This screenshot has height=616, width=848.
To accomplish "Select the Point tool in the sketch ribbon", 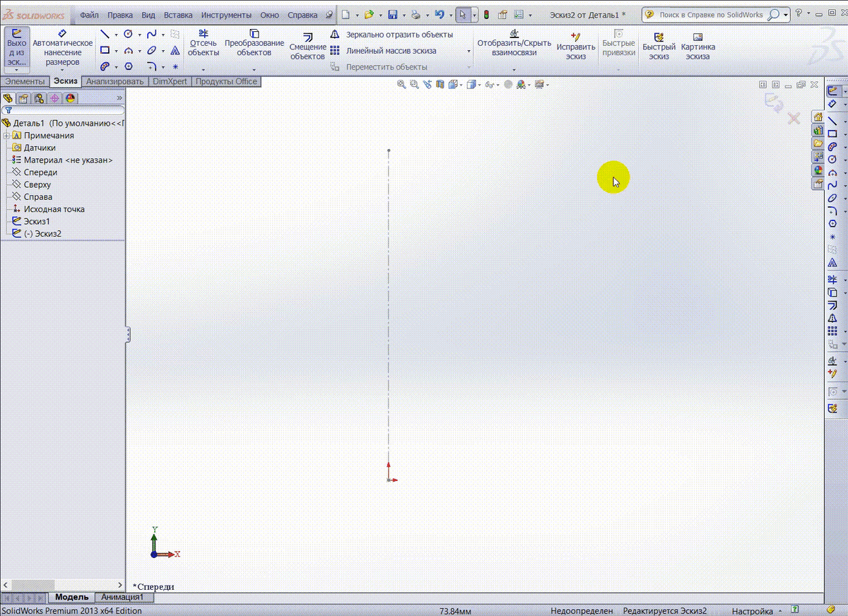I will (175, 66).
